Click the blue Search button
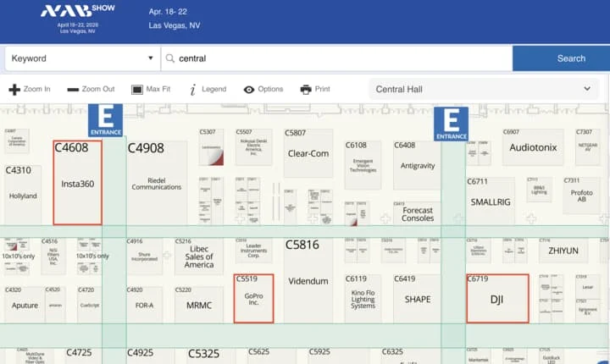The height and width of the screenshot is (364, 610). 561,58
